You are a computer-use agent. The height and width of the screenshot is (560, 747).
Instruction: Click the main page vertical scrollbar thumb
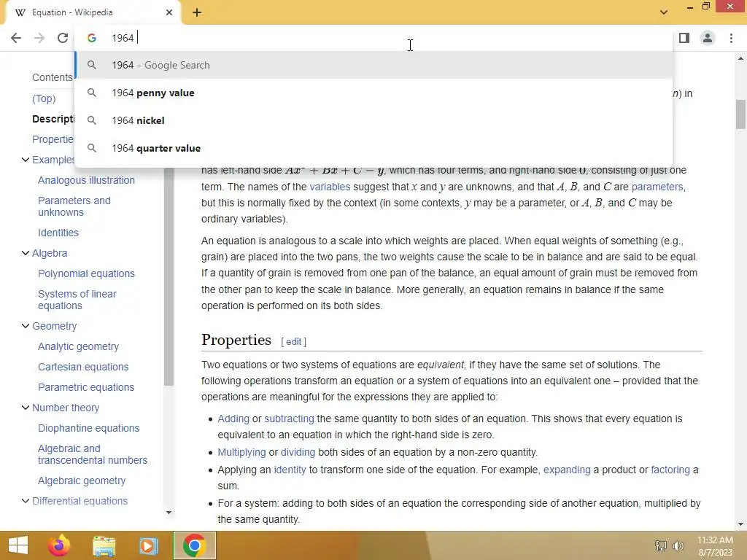point(740,114)
